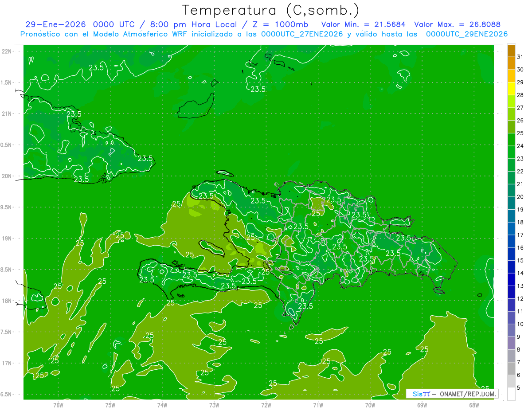Viewport: 532px width, 411px height.
Task: Select the 21N latitude label
Action: 7,114
